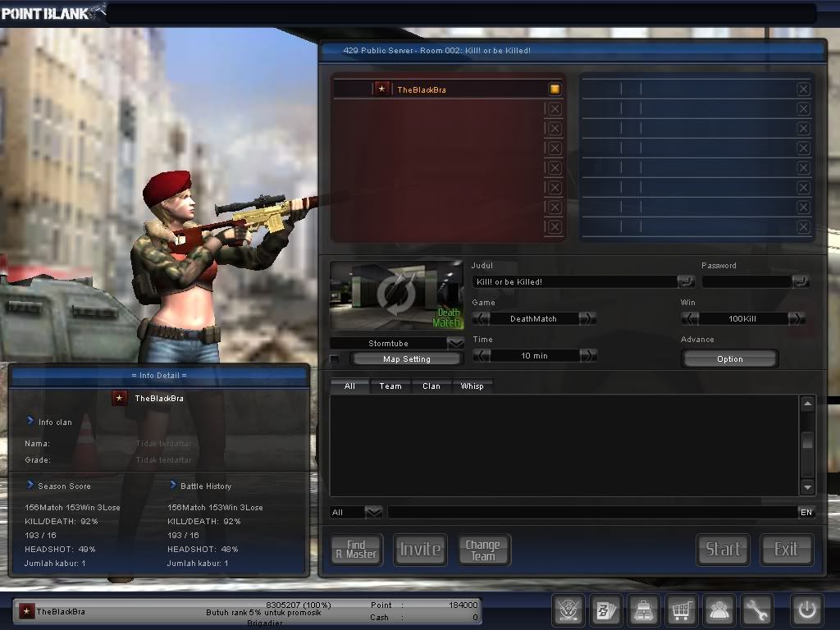Open the backpack inventory icon

(x=643, y=609)
